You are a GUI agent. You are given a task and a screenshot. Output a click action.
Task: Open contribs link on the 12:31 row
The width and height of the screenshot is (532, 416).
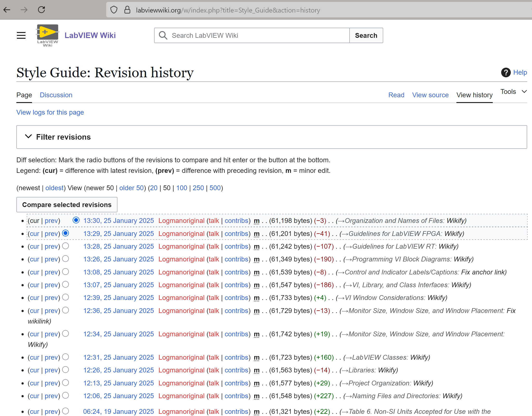pyautogui.click(x=236, y=357)
